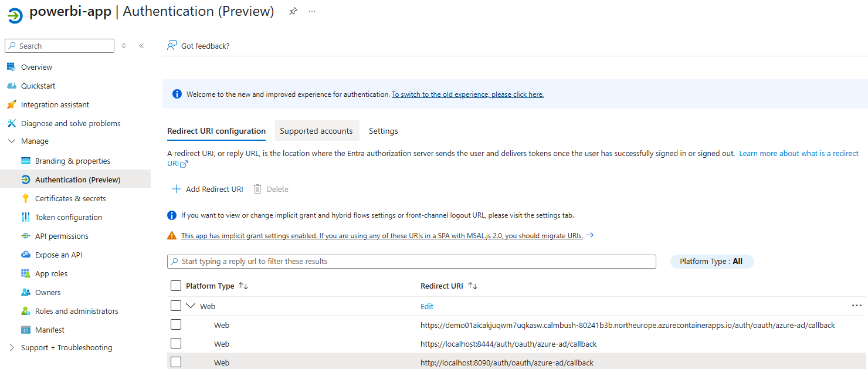
Task: Click the Got feedback person icon
Action: [172, 46]
